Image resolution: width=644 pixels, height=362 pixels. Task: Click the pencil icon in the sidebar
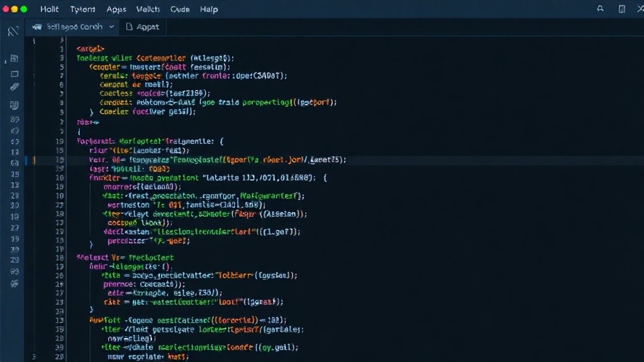point(14,87)
